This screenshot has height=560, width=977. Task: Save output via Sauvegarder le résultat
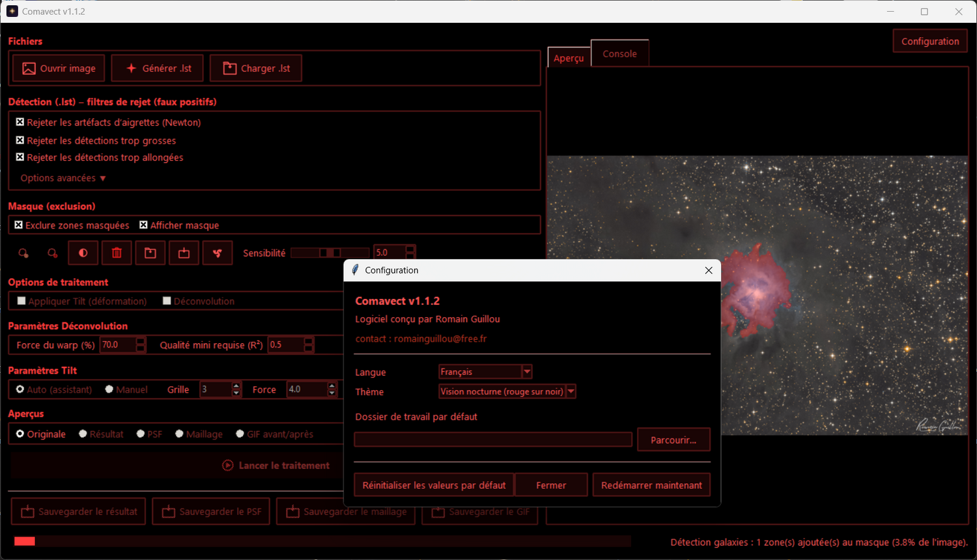click(x=79, y=512)
